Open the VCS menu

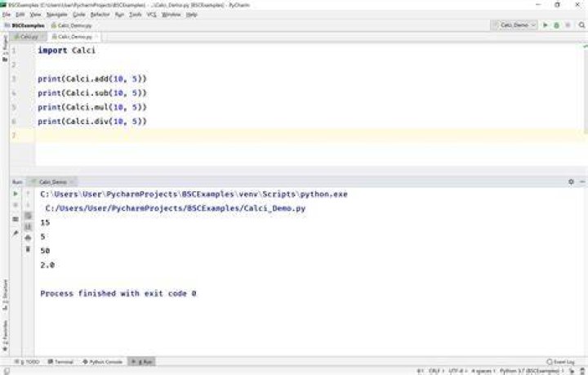[151, 15]
